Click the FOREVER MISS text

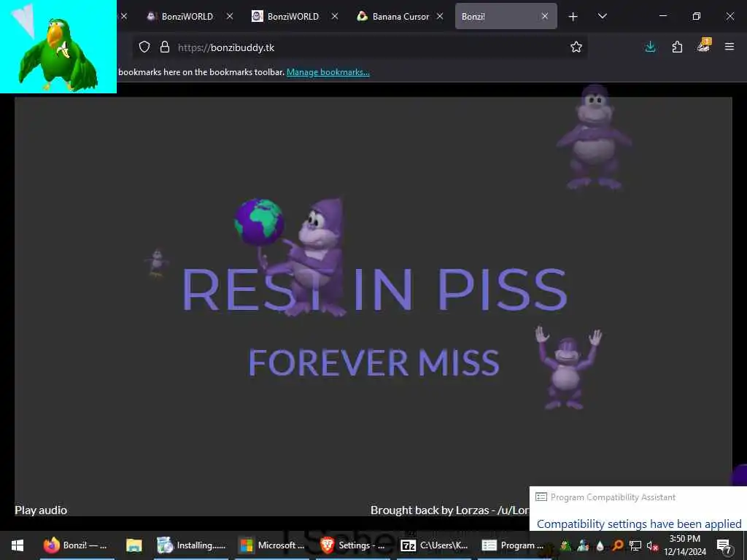[x=374, y=362]
